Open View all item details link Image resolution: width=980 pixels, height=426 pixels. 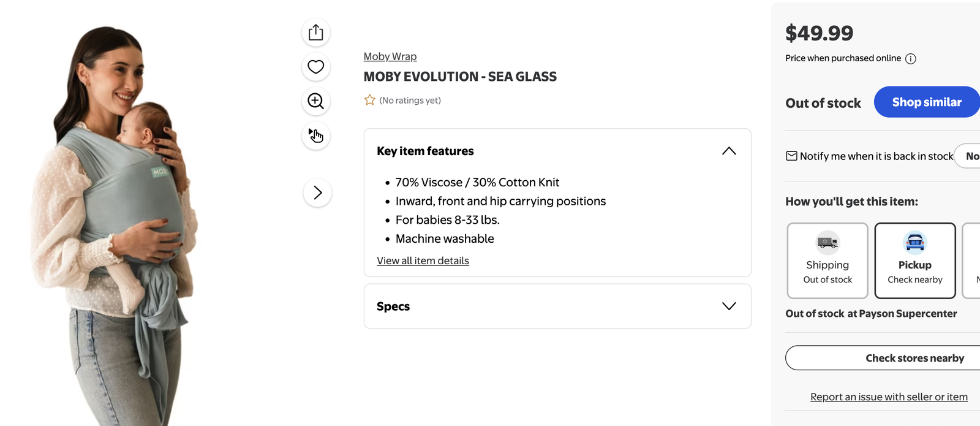point(423,261)
